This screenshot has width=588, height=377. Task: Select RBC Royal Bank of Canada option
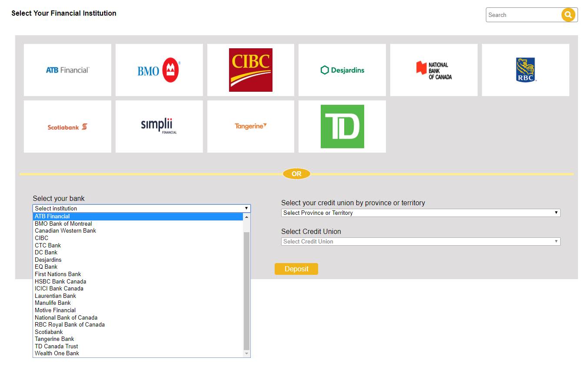(138, 324)
